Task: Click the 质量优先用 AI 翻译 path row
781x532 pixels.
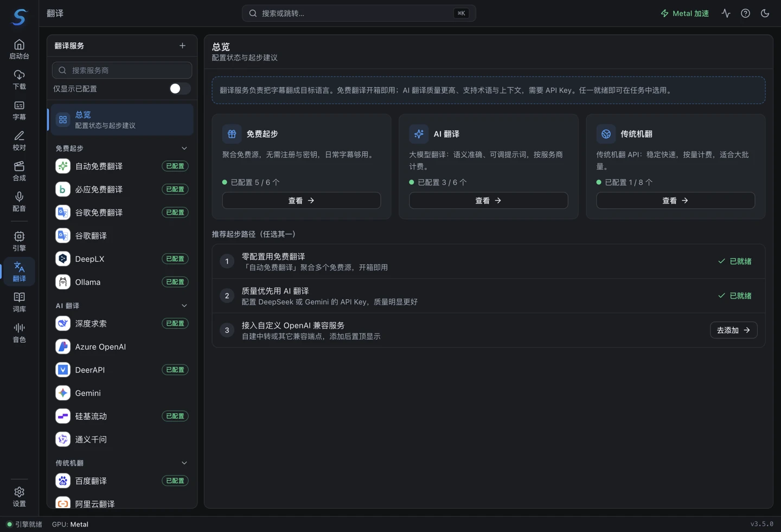Action: pyautogui.click(x=488, y=296)
